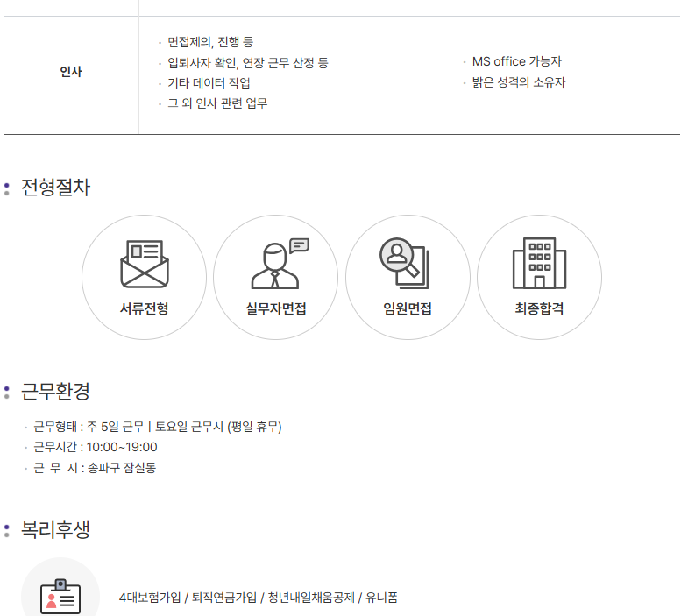
Task: Click the 근무형태 주 5일 근무 line
Action: coord(158,427)
